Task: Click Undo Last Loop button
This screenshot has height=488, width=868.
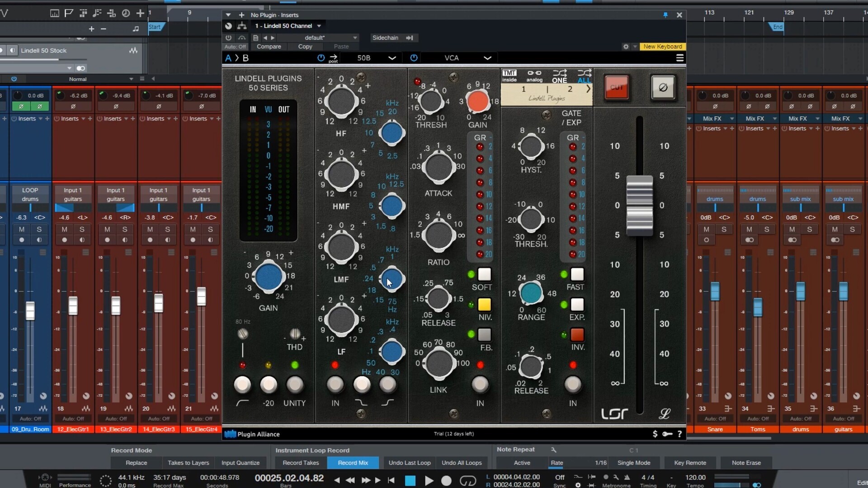Action: tap(410, 463)
